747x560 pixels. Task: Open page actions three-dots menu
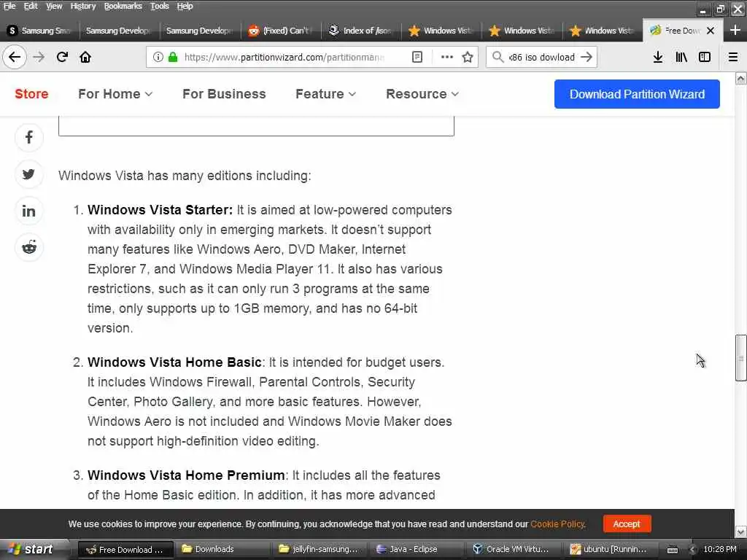pyautogui.click(x=447, y=57)
